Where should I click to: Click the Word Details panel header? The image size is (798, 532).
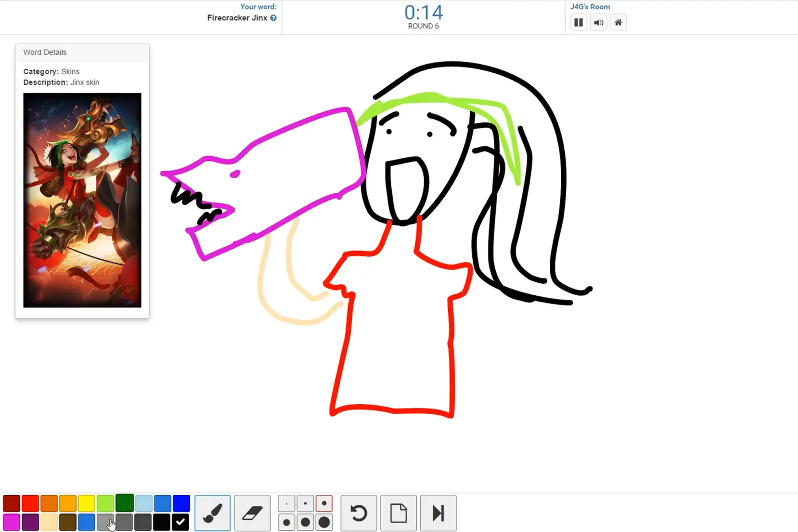coord(82,52)
